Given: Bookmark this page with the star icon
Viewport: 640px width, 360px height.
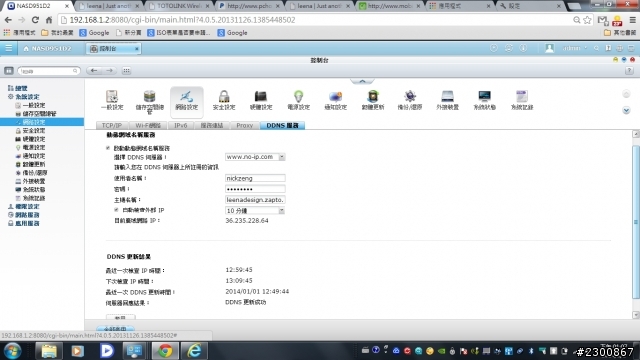Looking at the screenshot, I should 587,20.
